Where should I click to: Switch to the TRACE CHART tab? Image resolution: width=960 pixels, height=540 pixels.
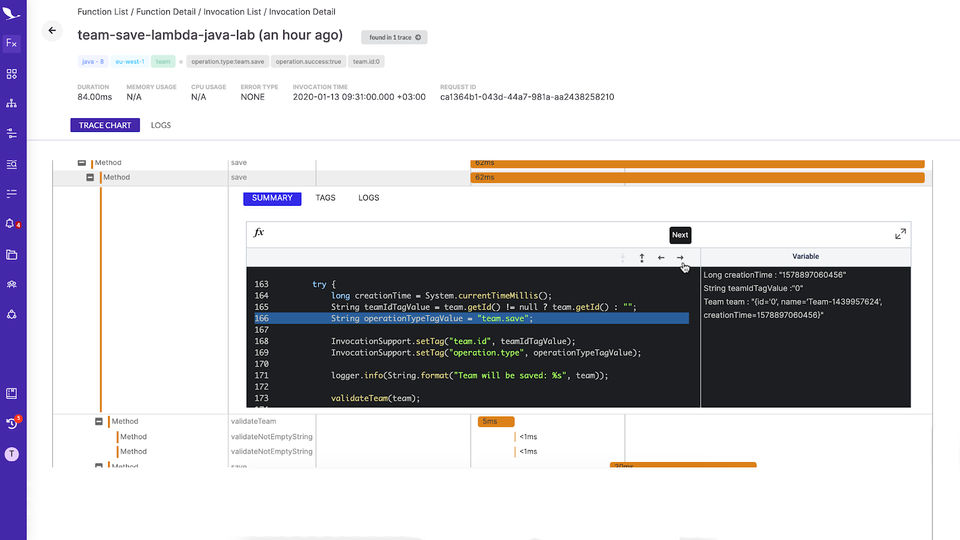coord(105,125)
